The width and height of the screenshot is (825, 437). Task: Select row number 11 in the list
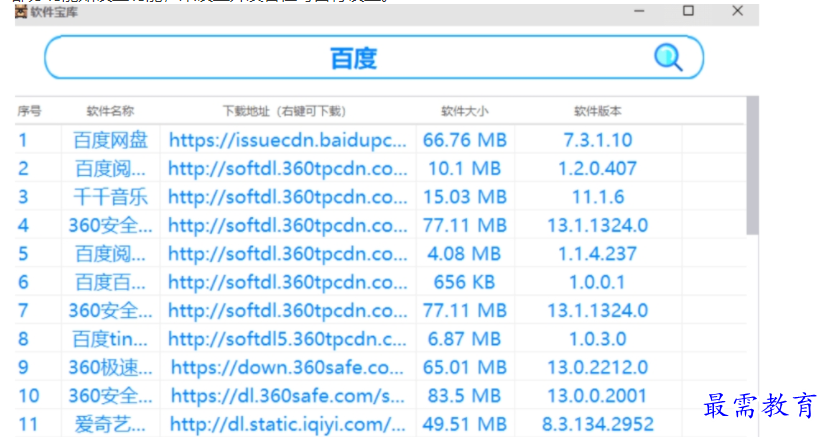29,424
